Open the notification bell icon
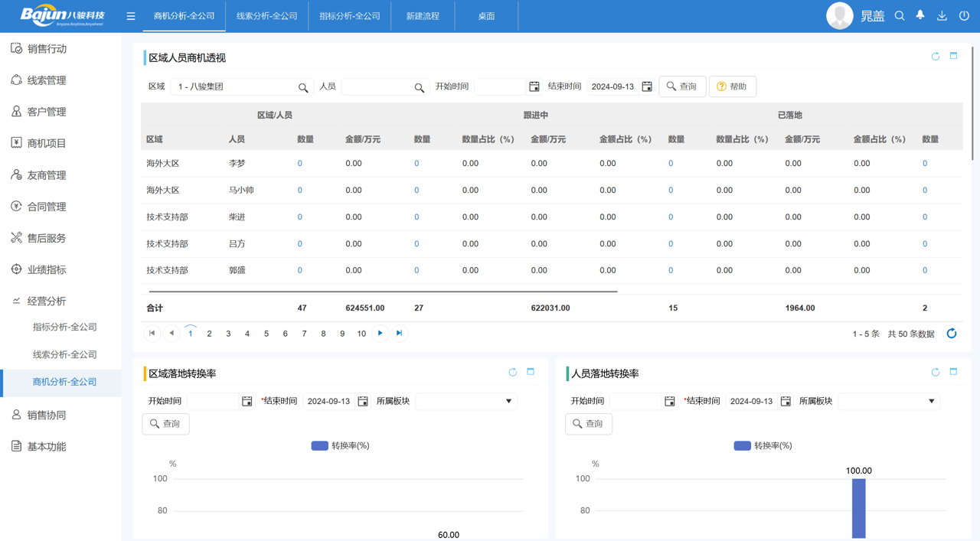980x541 pixels. pos(920,15)
